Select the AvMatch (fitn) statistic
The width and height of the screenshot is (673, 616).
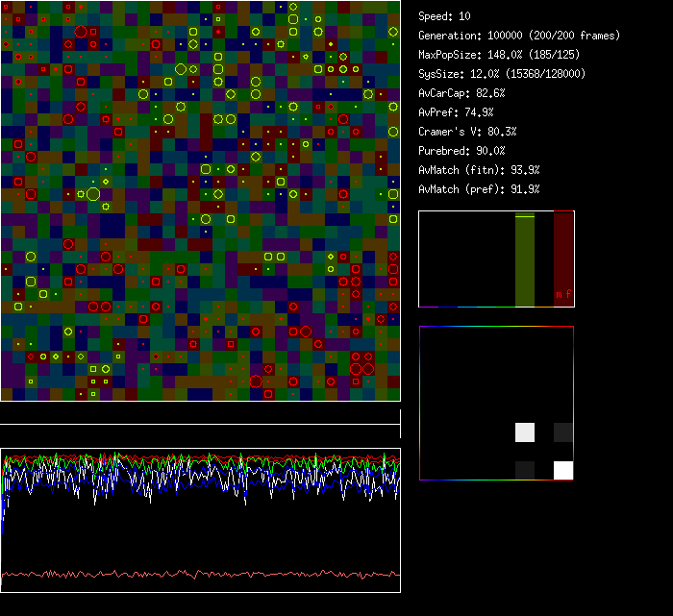click(479, 170)
